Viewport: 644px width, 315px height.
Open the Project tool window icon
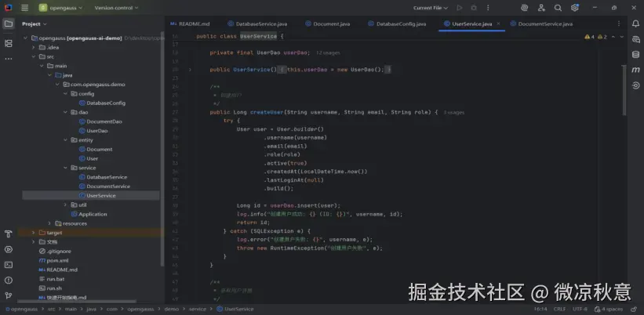click(8, 24)
